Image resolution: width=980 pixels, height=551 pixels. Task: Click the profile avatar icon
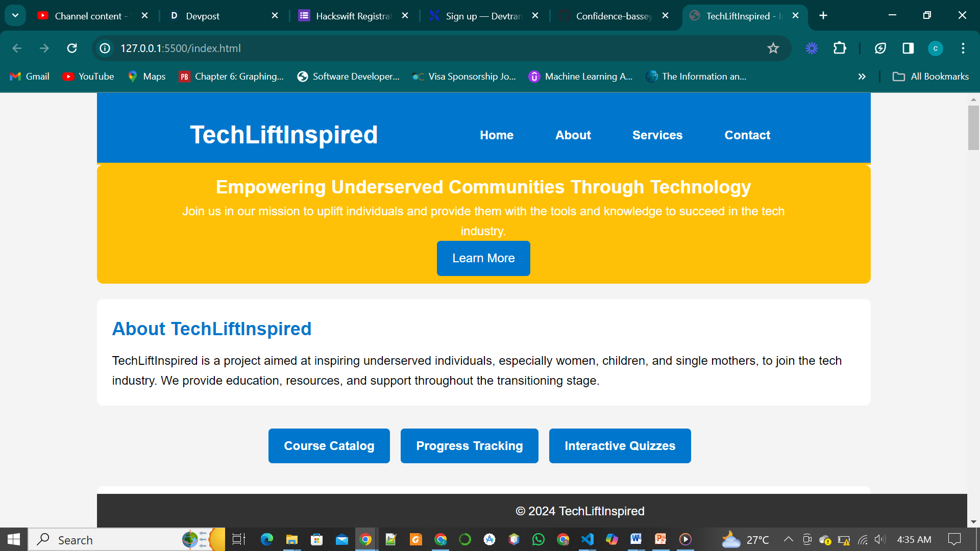pos(935,48)
